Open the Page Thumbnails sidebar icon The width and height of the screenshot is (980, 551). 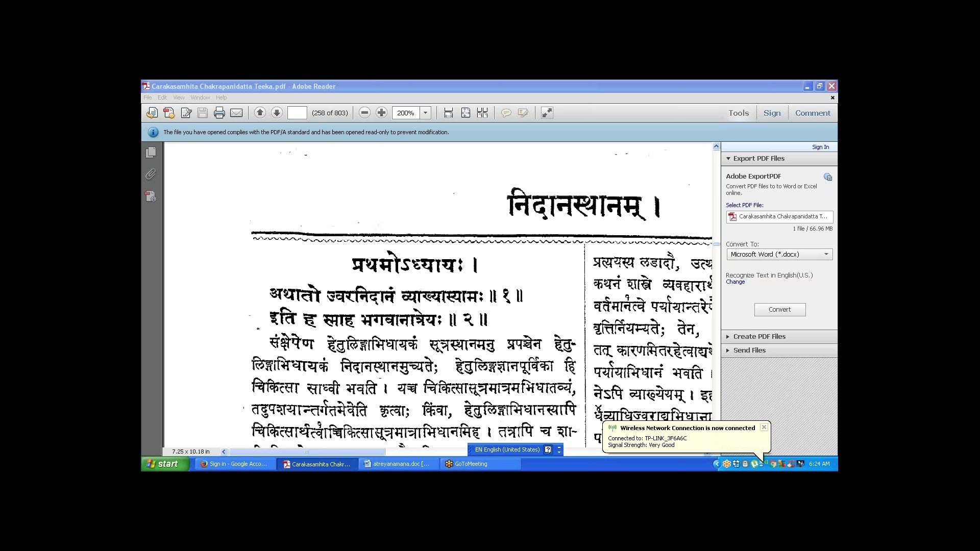tap(151, 152)
